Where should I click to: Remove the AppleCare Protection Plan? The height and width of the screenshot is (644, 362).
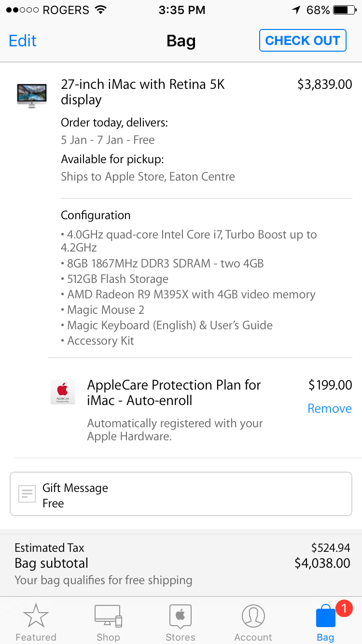click(330, 408)
